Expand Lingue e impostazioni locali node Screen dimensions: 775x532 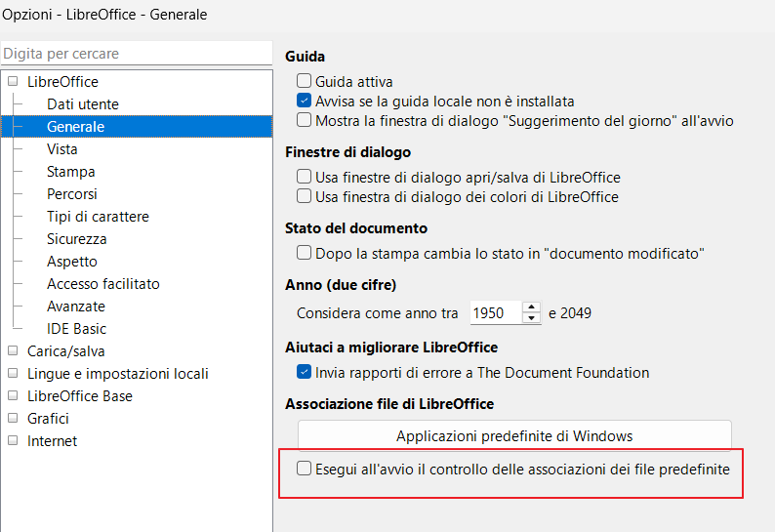click(x=13, y=373)
